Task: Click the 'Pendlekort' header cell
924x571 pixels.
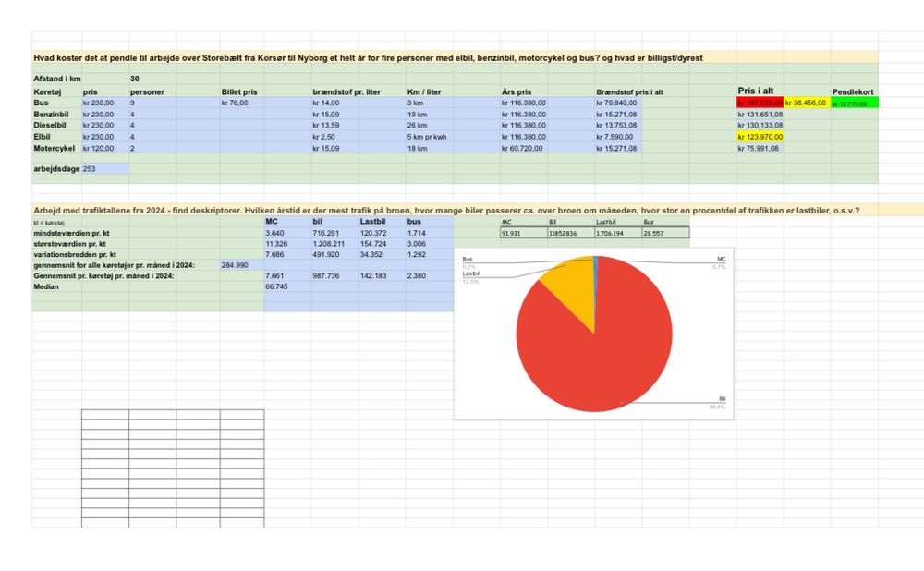Action: (x=853, y=91)
